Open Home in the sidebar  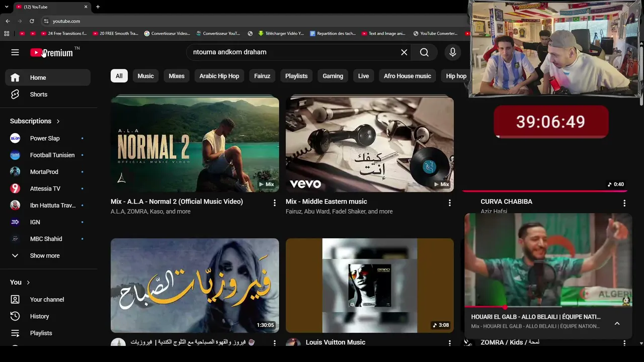(x=48, y=77)
